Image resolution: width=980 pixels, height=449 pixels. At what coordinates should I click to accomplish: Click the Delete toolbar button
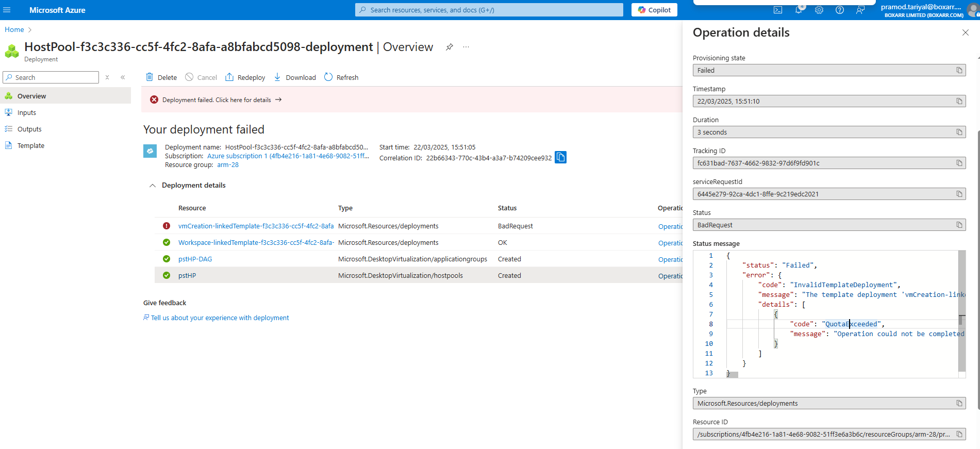[x=161, y=77]
